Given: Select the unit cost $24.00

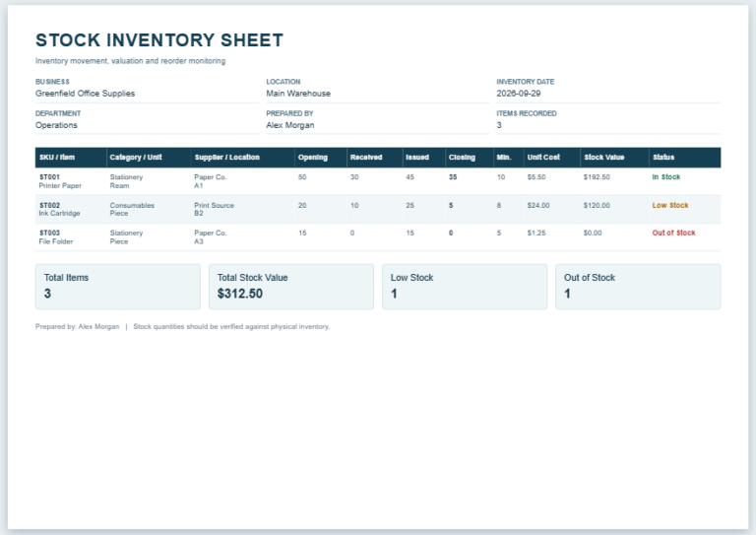Looking at the screenshot, I should pos(538,205).
